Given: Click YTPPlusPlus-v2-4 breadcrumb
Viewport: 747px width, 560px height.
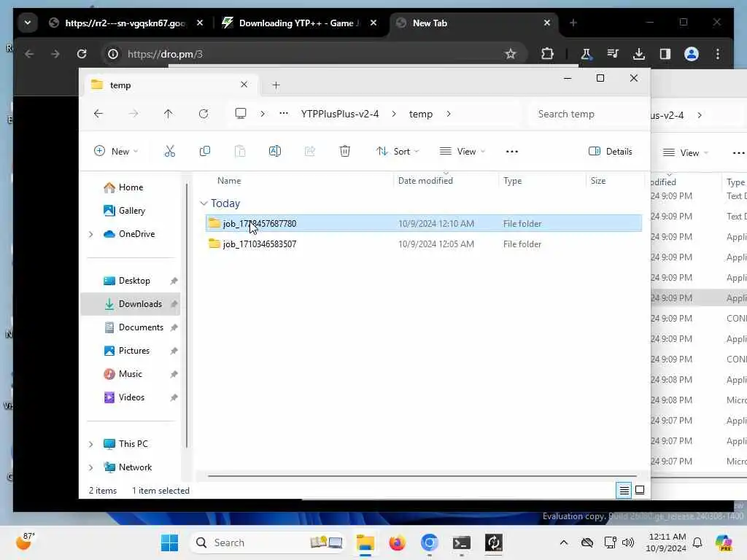Looking at the screenshot, I should 340,114.
